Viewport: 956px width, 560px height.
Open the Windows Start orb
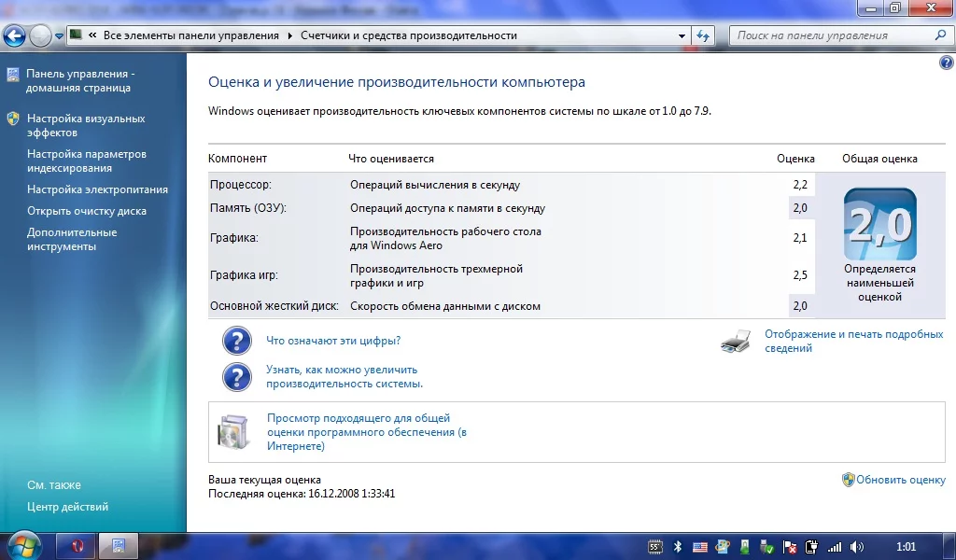pos(22,545)
